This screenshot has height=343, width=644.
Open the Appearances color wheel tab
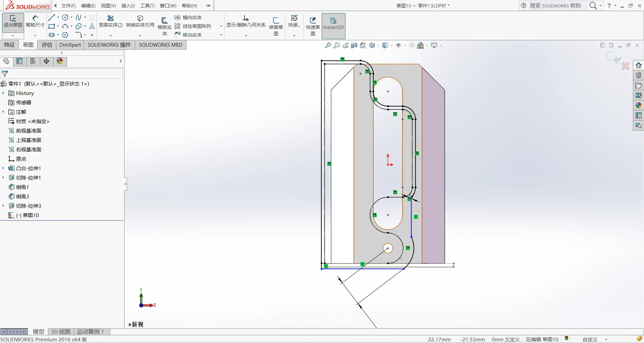coord(60,61)
